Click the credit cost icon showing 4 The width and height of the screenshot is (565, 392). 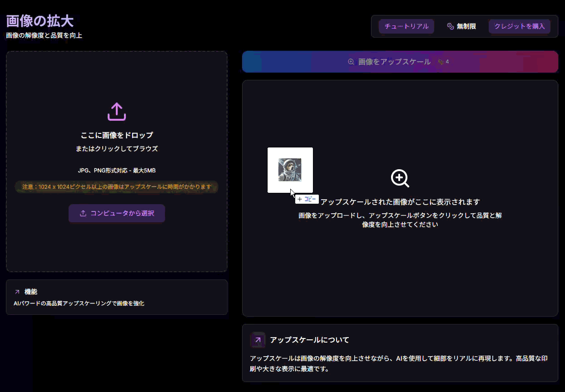point(441,62)
